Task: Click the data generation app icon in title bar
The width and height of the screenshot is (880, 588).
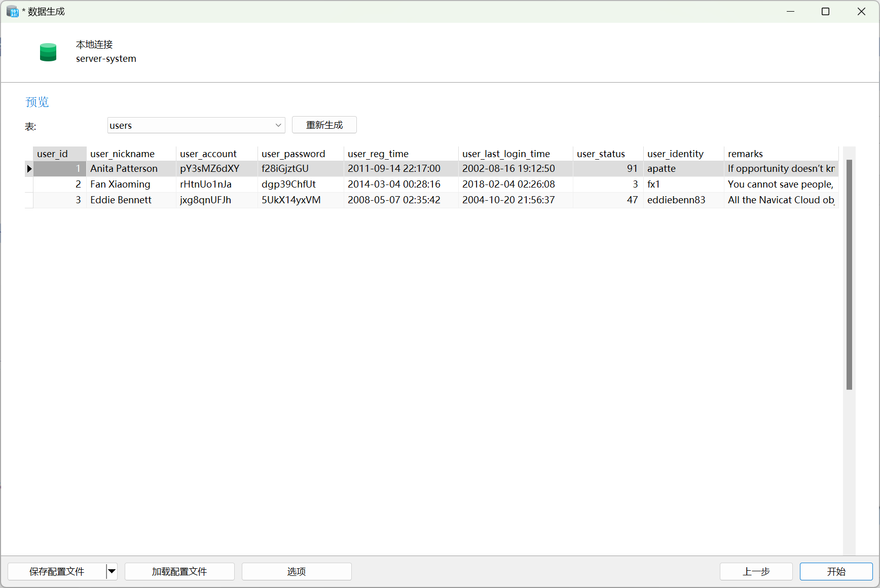Action: coord(12,11)
